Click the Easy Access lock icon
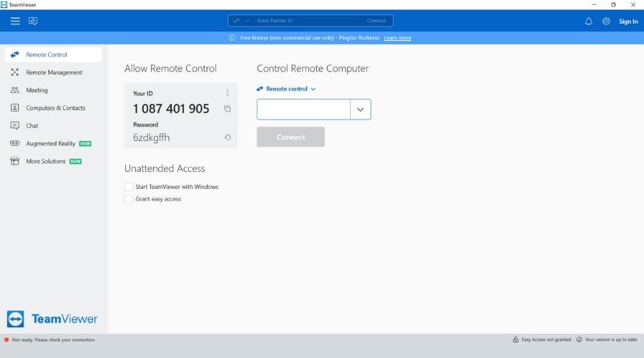The image size is (644, 358). 516,340
